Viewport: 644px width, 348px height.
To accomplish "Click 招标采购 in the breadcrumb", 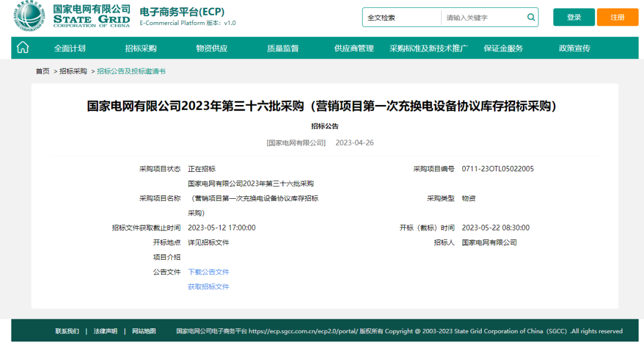I will tap(73, 71).
